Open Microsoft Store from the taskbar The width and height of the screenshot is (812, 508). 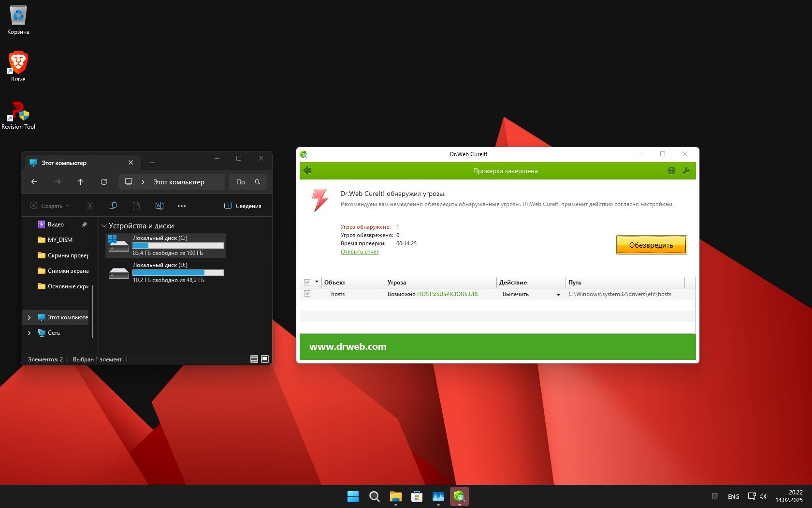click(x=417, y=496)
